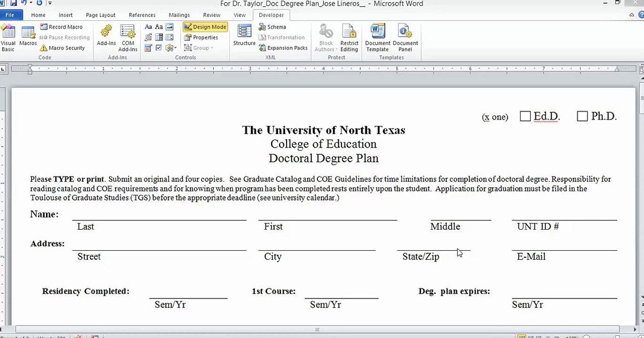Click the horizontal scrollbar thumb
644x338 pixels.
(x=318, y=330)
